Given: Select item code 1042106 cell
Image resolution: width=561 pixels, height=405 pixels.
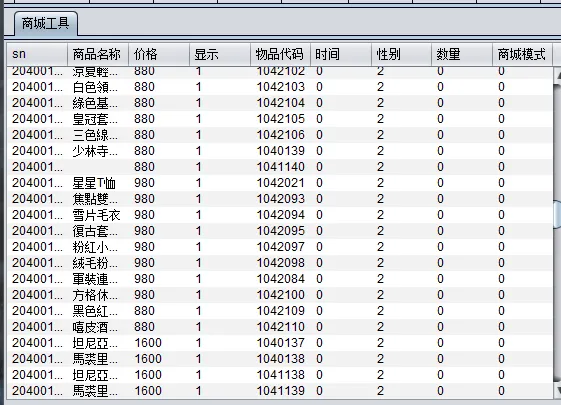Looking at the screenshot, I should [x=280, y=135].
